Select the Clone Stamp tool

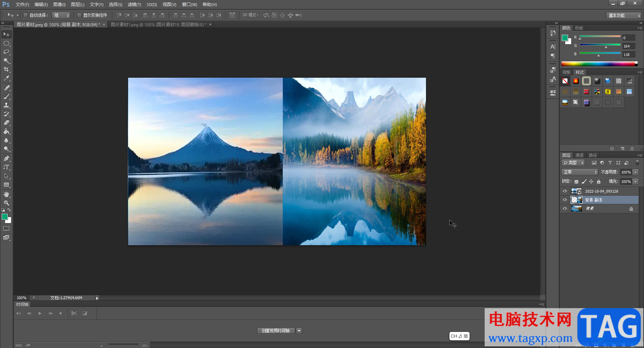point(6,105)
